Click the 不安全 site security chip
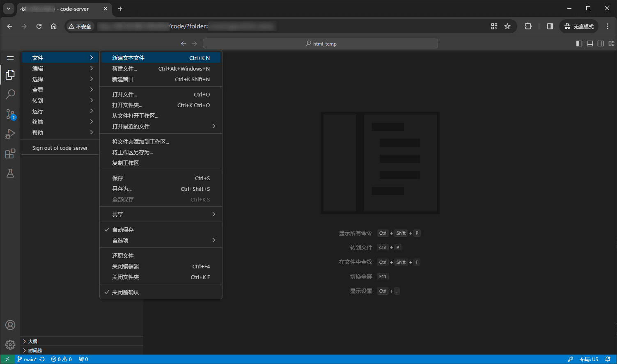Image resolution: width=617 pixels, height=364 pixels. point(80,26)
